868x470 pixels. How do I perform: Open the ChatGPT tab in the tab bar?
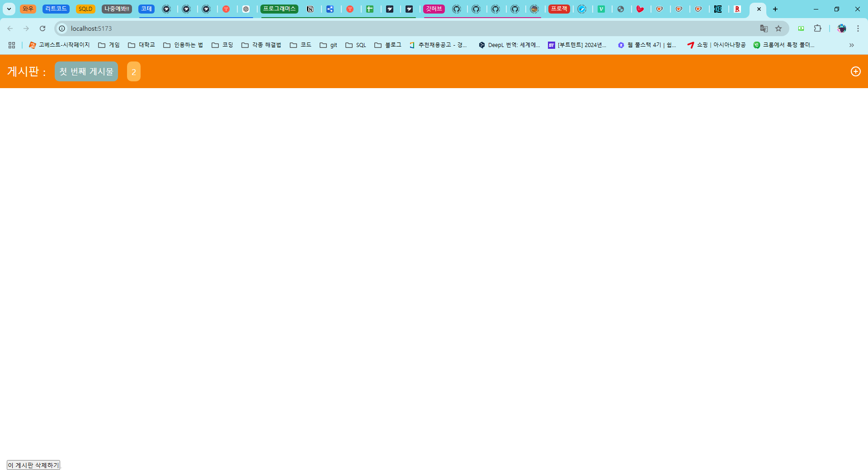click(x=246, y=9)
